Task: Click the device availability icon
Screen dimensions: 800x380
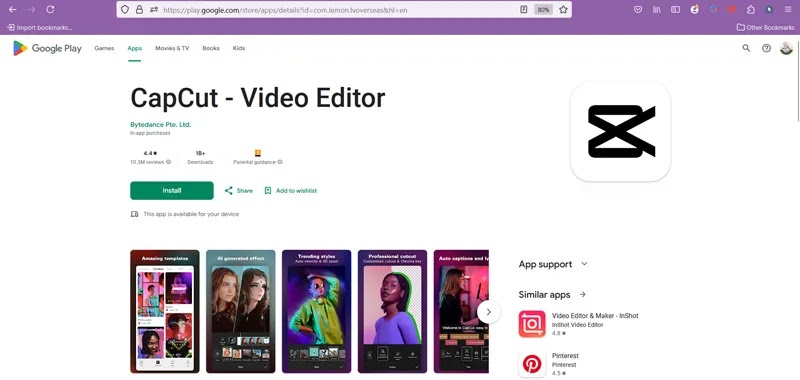Action: 134,214
